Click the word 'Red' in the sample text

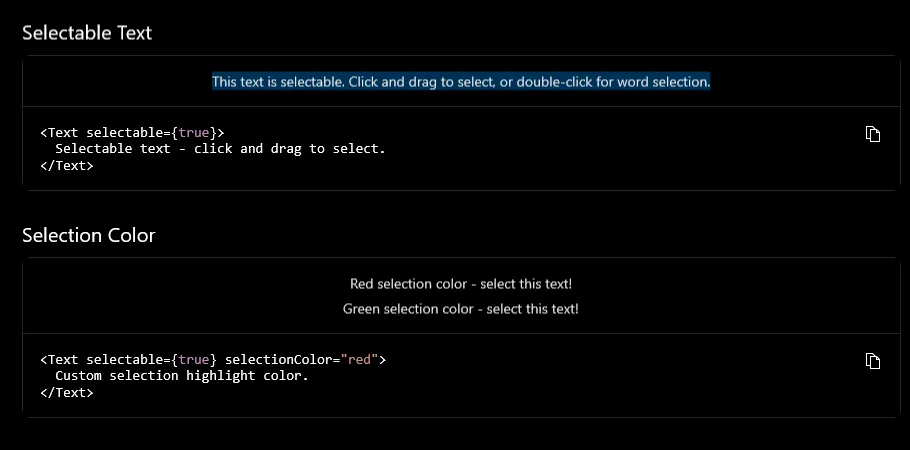[362, 284]
